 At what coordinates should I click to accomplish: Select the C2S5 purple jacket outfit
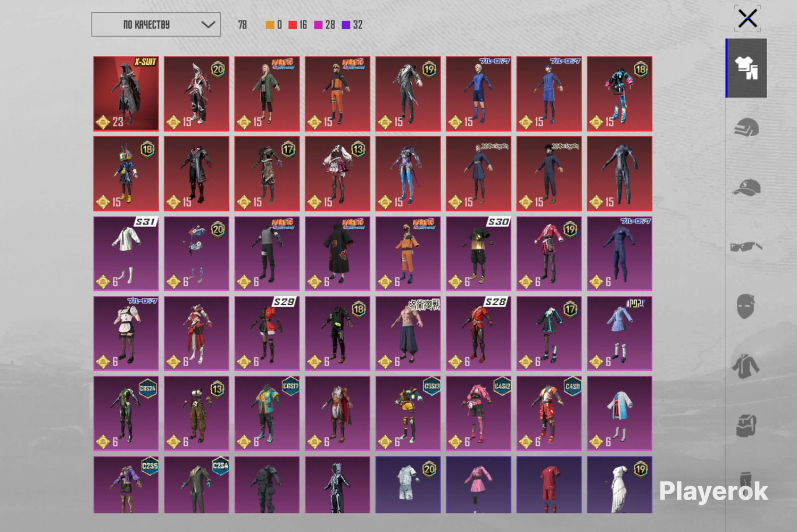126,485
